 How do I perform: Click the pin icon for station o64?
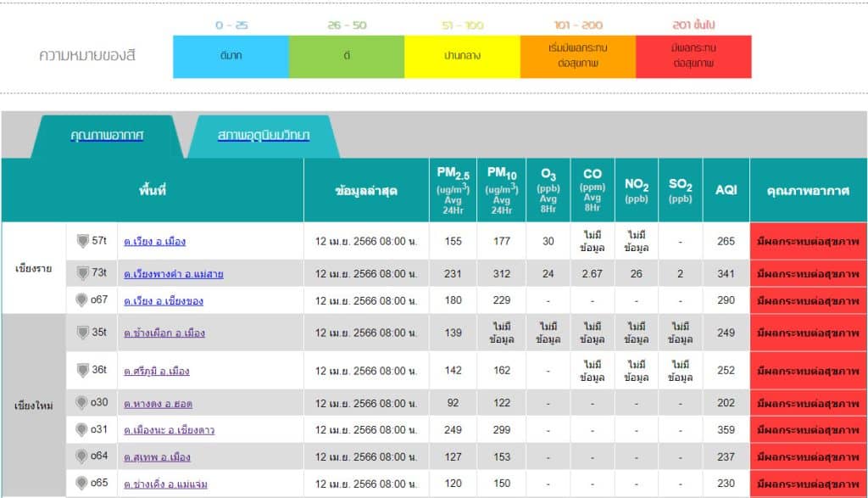pos(82,456)
